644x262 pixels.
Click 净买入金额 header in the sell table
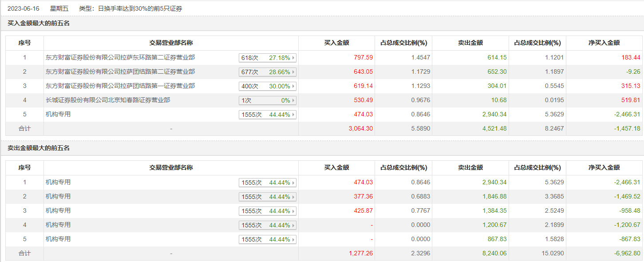coord(604,168)
